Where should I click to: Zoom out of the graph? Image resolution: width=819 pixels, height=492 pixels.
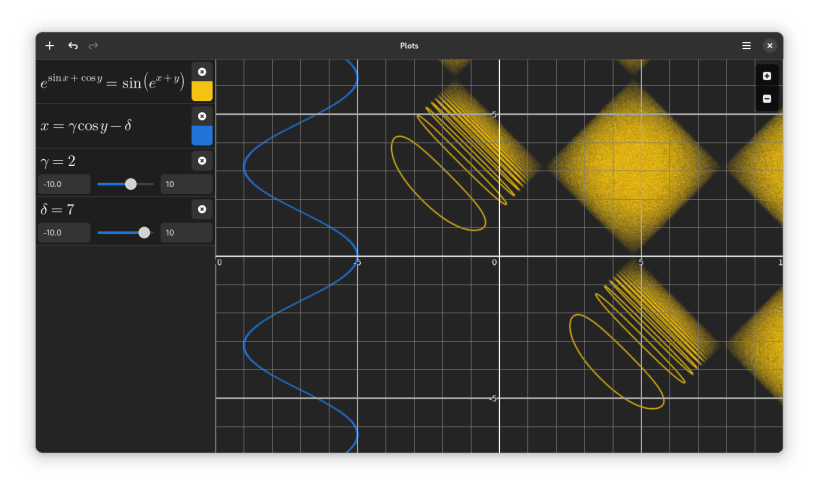(x=767, y=99)
